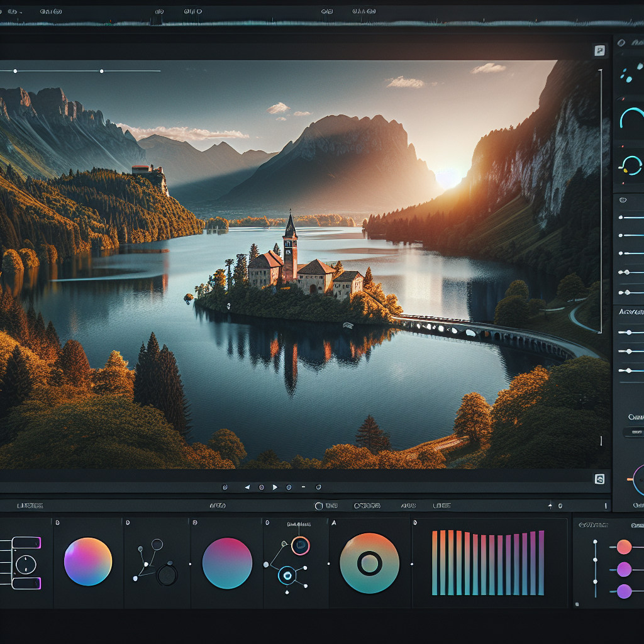
Task: Click the play button below the viewer
Action: pos(275,487)
